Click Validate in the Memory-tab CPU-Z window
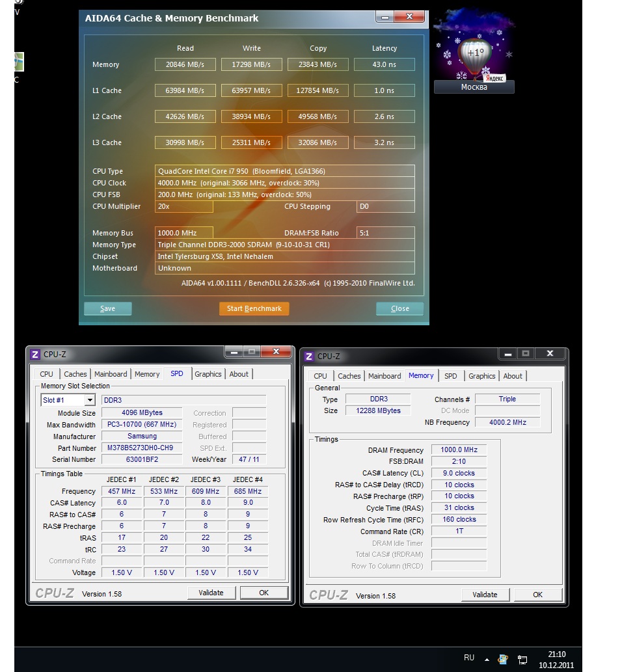Viewport: 635px width, 672px height. click(x=485, y=595)
